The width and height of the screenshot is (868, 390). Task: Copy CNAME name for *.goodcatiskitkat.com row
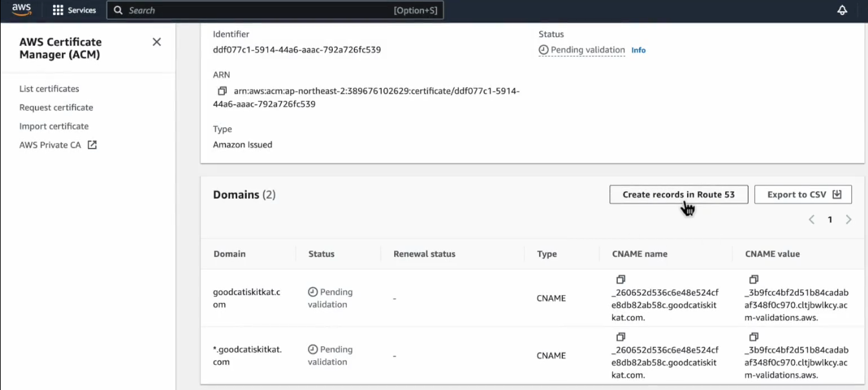(620, 337)
